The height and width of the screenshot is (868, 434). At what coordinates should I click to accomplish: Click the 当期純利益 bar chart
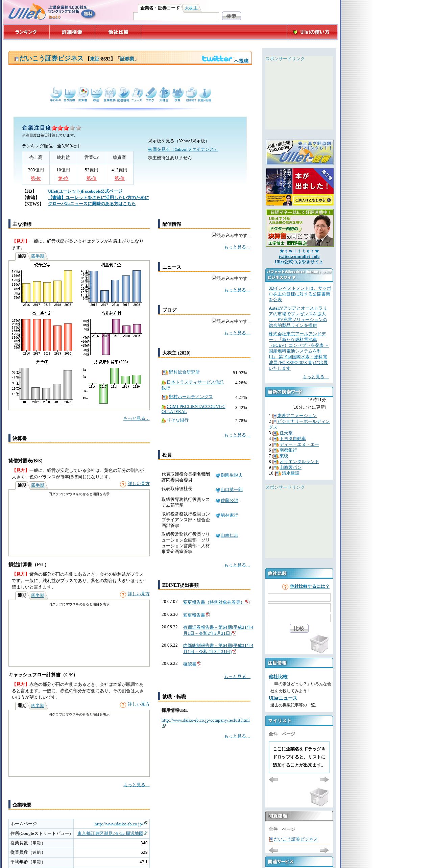(x=112, y=334)
